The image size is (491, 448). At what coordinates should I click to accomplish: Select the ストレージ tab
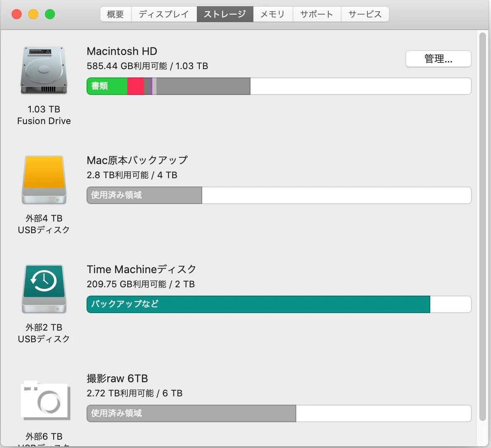tap(225, 14)
